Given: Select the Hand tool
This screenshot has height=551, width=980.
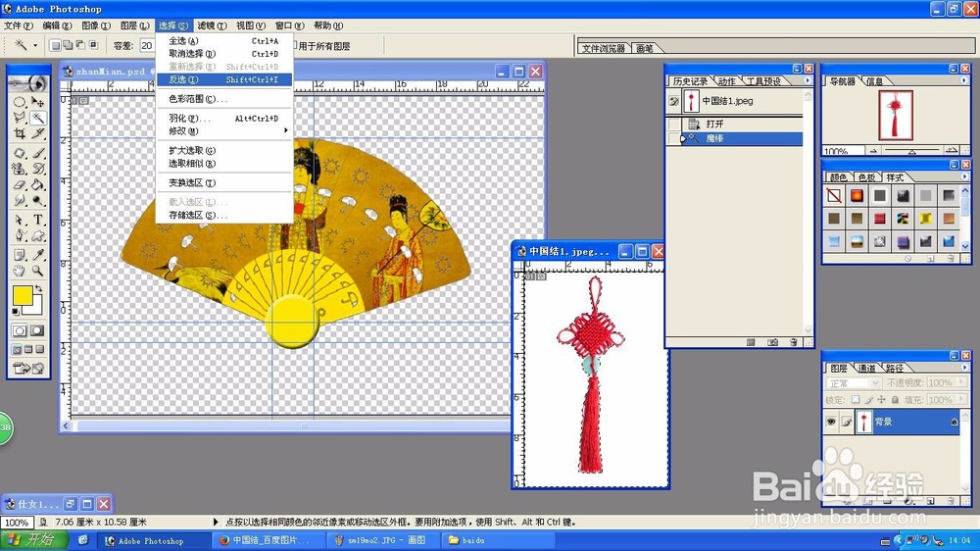Looking at the screenshot, I should [20, 271].
